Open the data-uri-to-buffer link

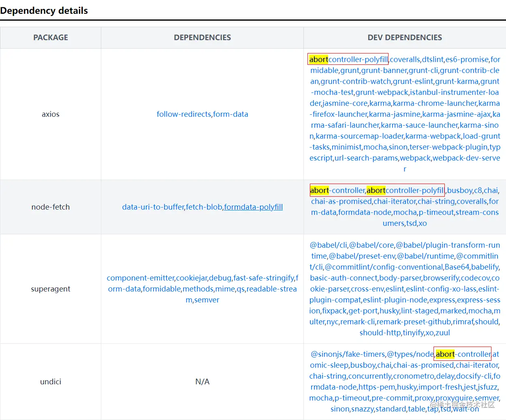[x=153, y=207]
